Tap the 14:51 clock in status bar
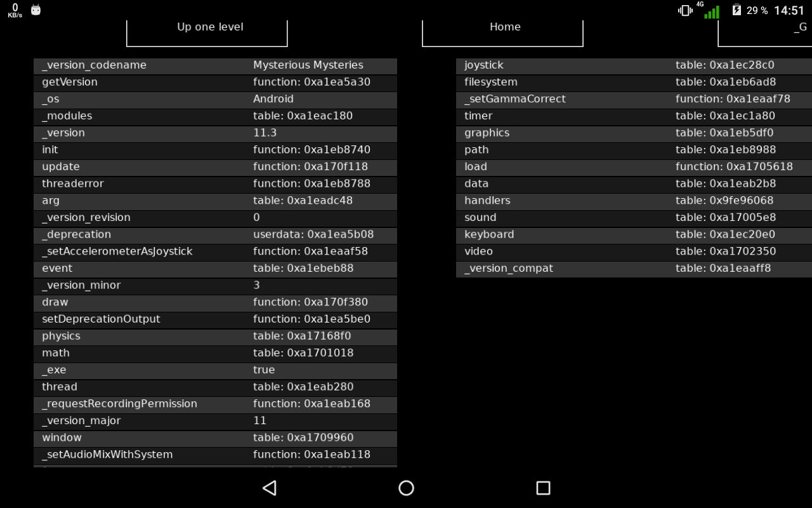Viewport: 812px width, 508px height. point(789,10)
